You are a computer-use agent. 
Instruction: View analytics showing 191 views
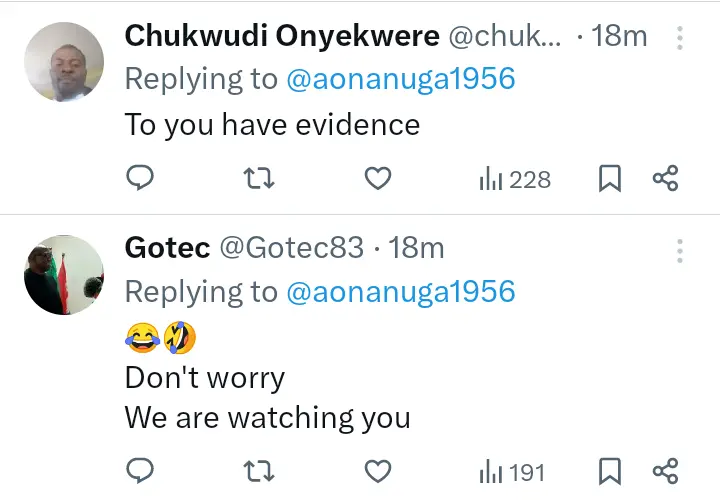[x=515, y=471]
